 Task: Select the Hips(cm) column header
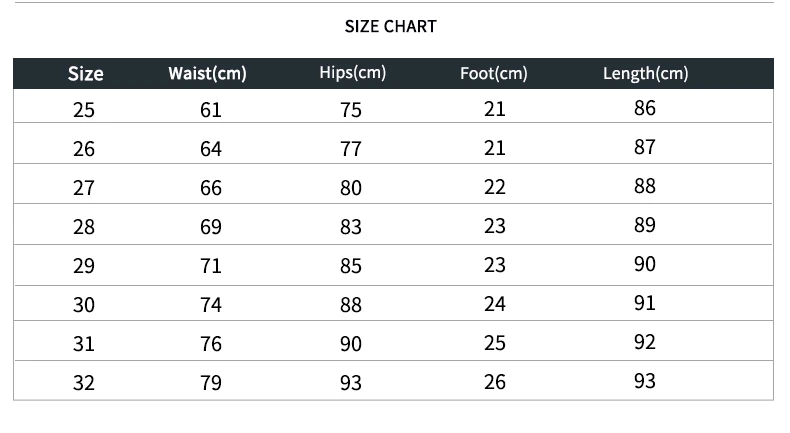point(352,73)
